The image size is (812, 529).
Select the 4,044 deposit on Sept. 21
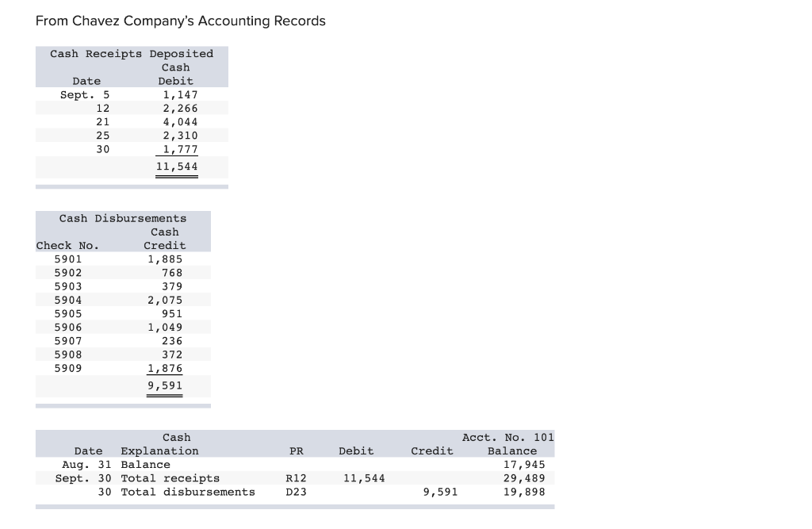[180, 122]
